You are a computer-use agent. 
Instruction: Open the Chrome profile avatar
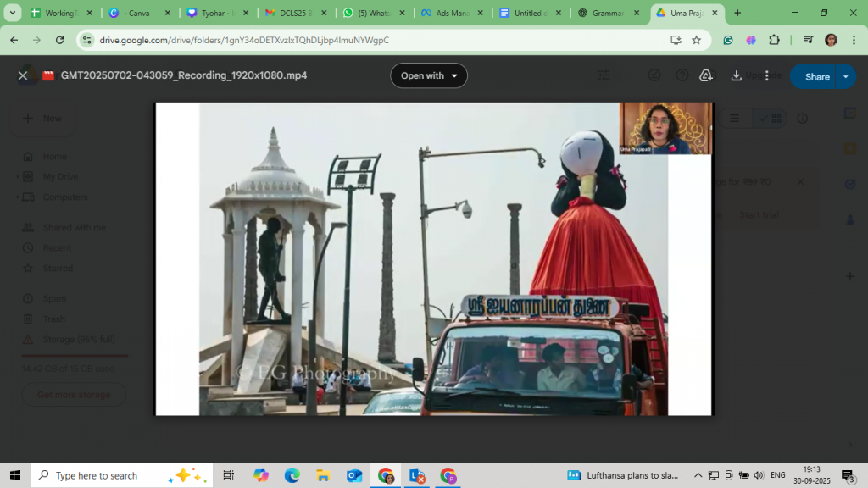pyautogui.click(x=831, y=40)
